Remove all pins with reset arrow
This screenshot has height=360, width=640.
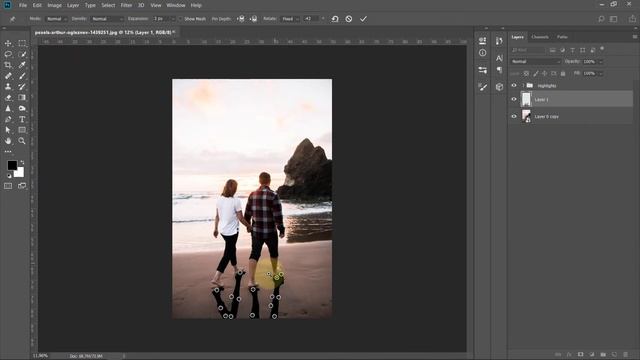coord(335,19)
